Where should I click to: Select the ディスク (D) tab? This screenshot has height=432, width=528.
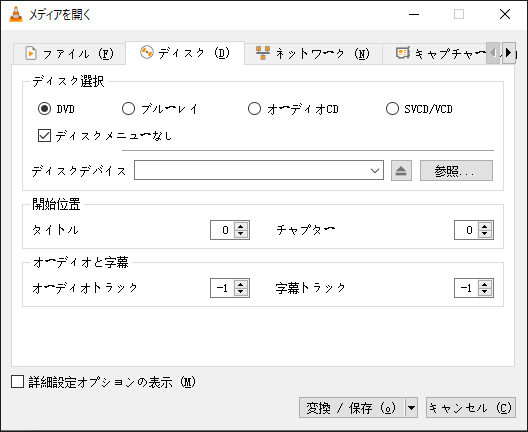click(185, 53)
